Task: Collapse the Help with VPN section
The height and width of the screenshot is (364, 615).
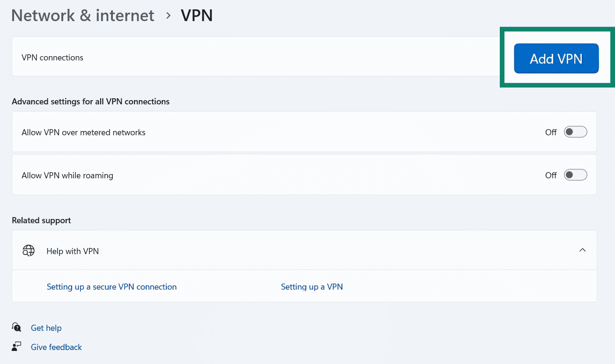Action: click(582, 250)
